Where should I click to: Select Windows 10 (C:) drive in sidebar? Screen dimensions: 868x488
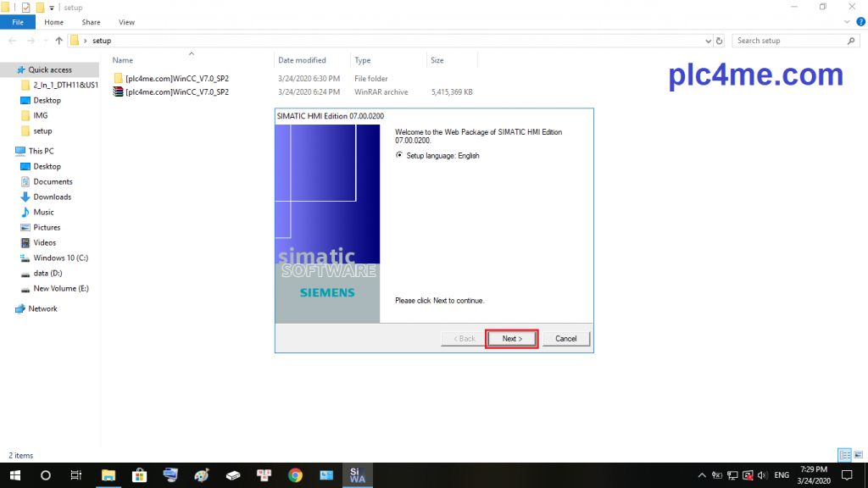[60, 258]
